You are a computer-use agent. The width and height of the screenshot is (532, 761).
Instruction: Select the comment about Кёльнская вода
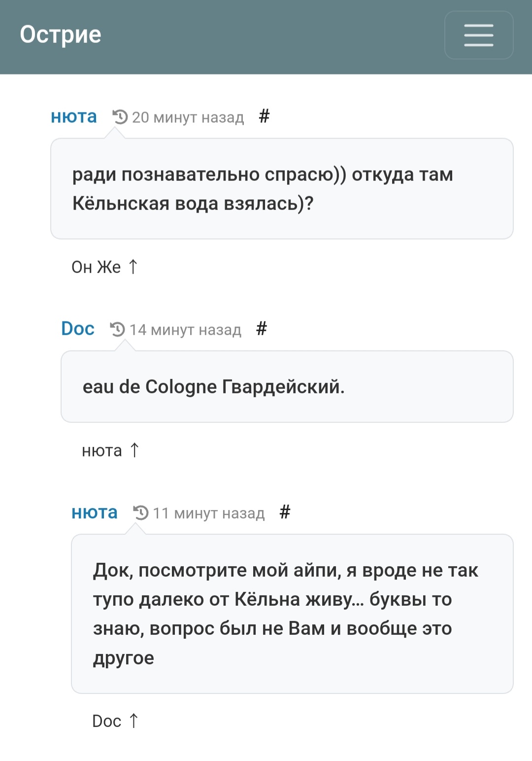pos(282,189)
